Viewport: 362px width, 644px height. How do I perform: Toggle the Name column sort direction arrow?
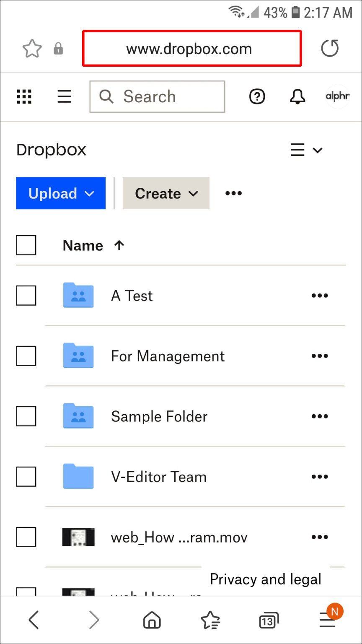point(119,245)
